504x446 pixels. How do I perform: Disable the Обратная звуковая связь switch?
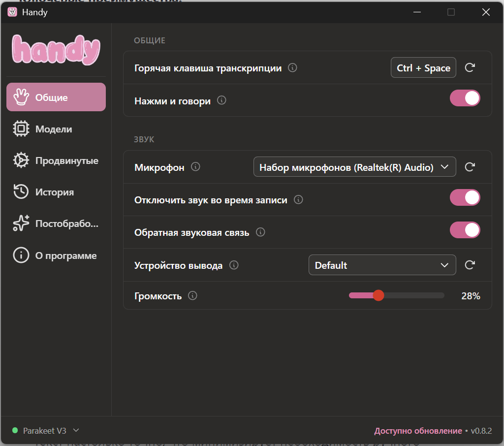(465, 230)
